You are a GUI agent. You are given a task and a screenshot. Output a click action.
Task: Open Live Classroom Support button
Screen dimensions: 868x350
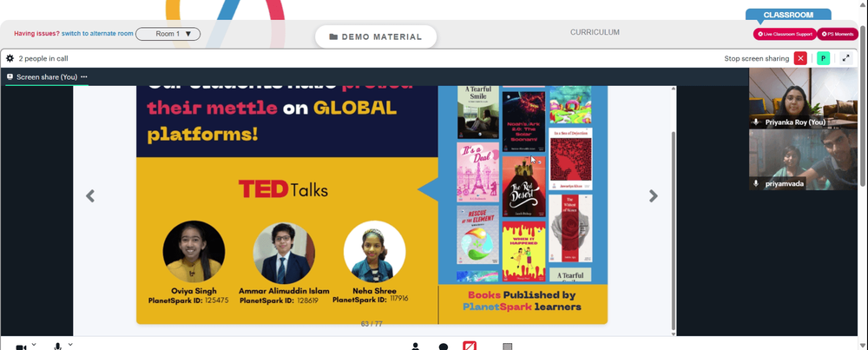tap(785, 35)
